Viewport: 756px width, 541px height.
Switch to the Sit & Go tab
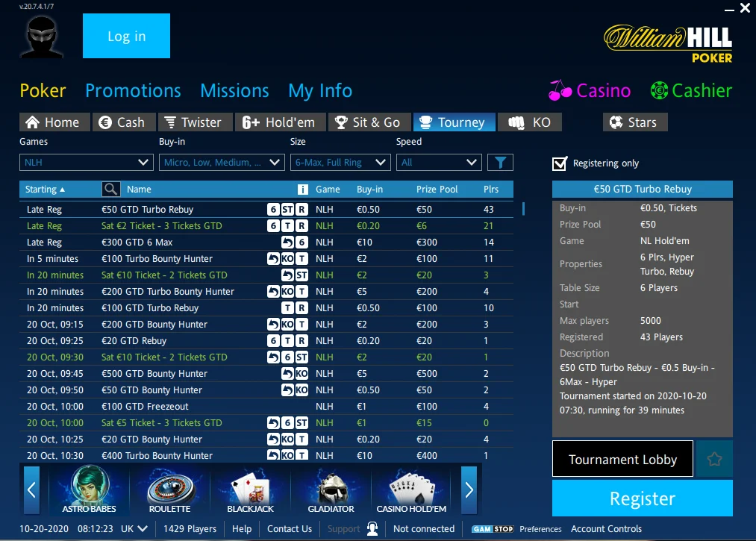[369, 122]
